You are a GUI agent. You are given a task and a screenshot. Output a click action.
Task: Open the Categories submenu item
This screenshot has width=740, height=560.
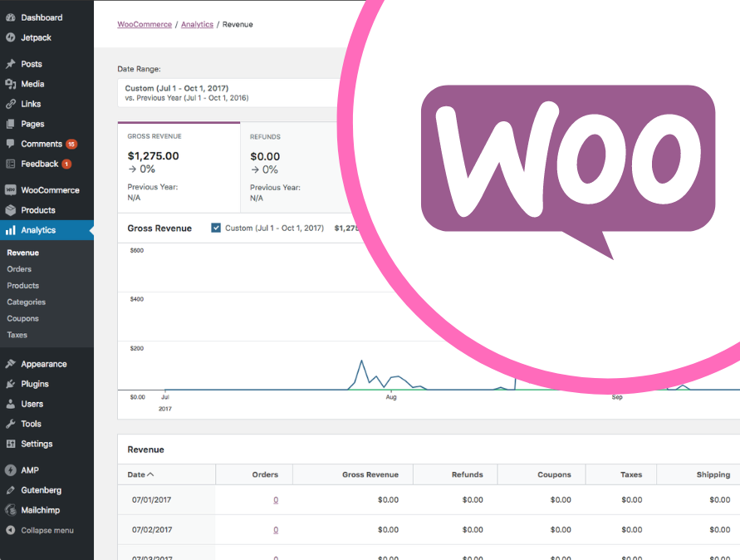27,302
